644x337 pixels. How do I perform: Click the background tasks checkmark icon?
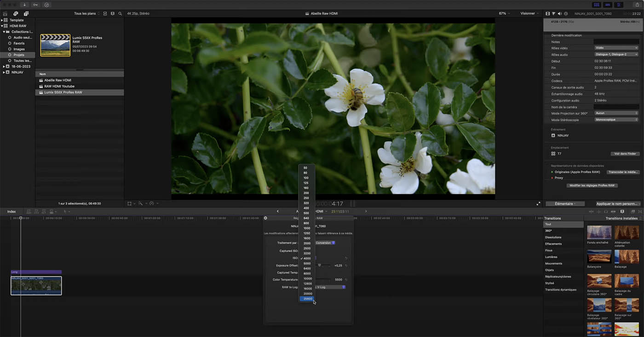[47, 5]
